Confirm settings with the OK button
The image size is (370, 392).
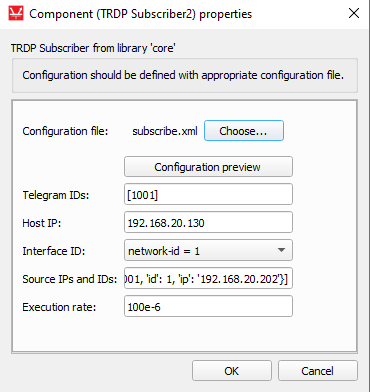(x=232, y=371)
